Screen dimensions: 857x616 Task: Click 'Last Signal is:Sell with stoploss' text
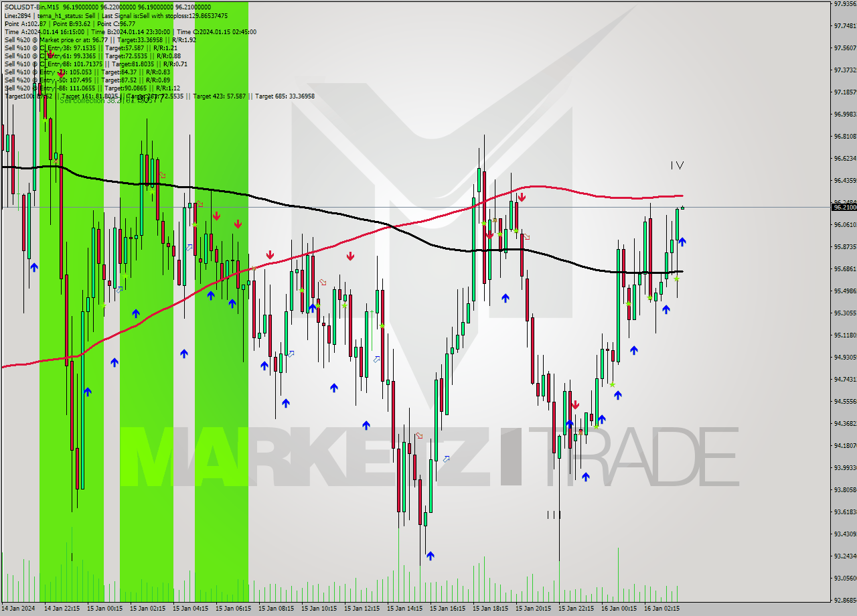[141, 15]
